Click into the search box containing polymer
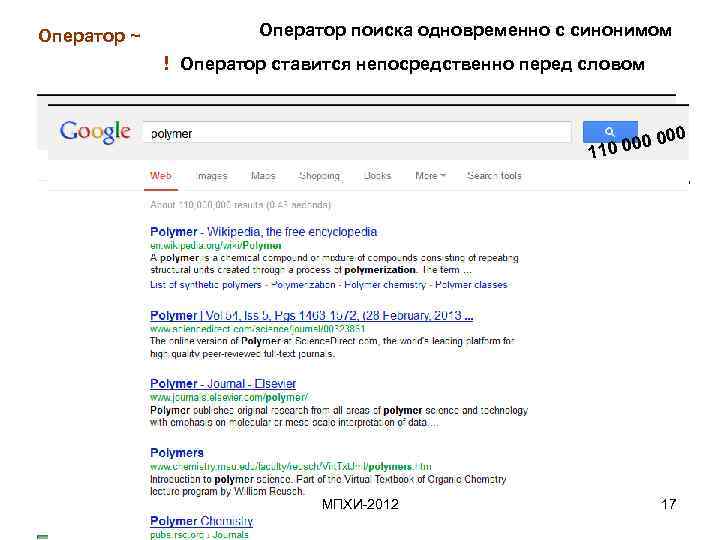This screenshot has height=540, width=720. 357,133
